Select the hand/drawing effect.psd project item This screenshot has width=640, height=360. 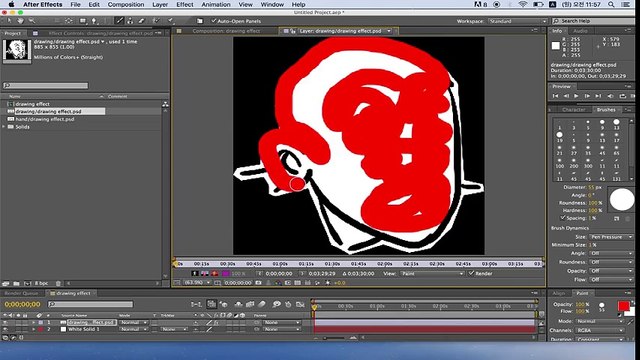[x=45, y=119]
